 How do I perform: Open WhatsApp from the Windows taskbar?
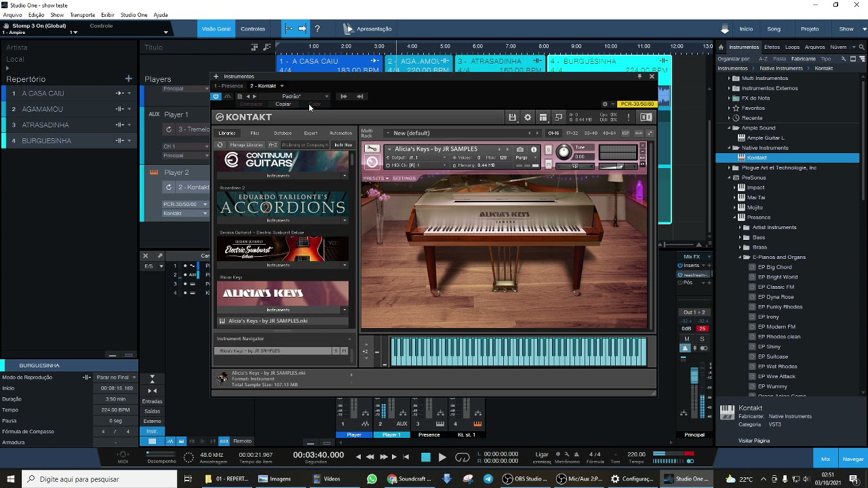(372, 479)
